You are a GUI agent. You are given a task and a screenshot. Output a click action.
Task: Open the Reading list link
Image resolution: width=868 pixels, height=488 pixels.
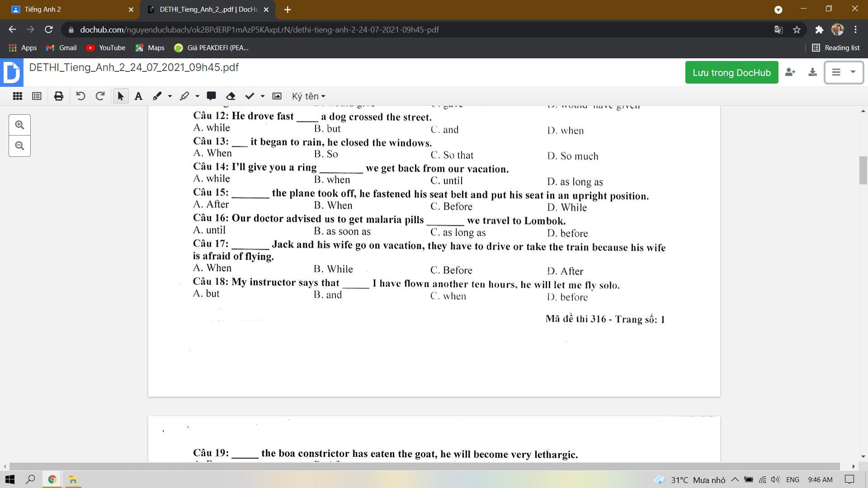pyautogui.click(x=836, y=48)
